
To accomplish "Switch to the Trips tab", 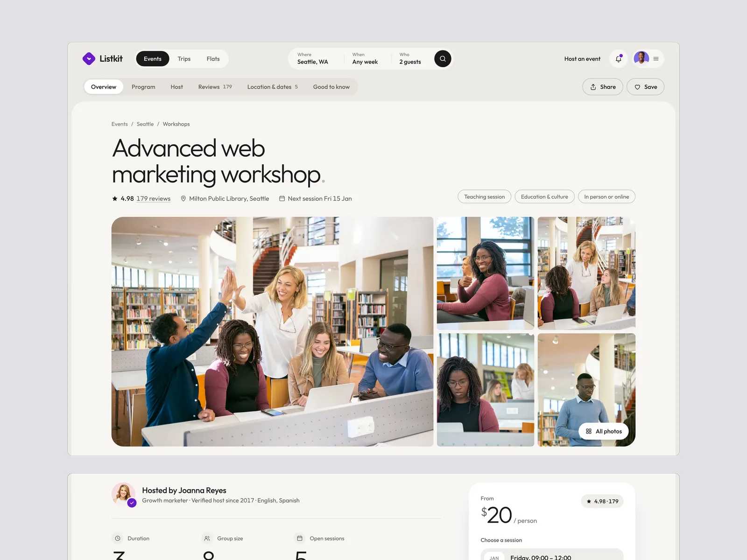I will [184, 59].
